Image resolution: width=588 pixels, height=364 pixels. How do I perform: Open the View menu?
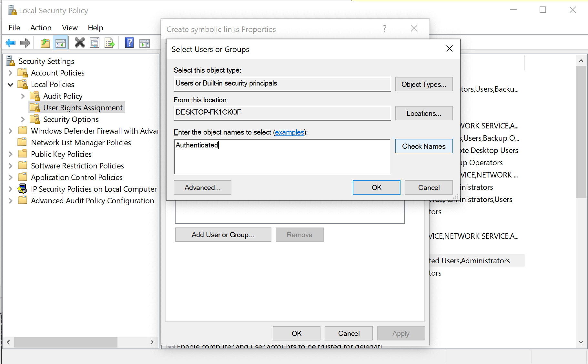(70, 28)
